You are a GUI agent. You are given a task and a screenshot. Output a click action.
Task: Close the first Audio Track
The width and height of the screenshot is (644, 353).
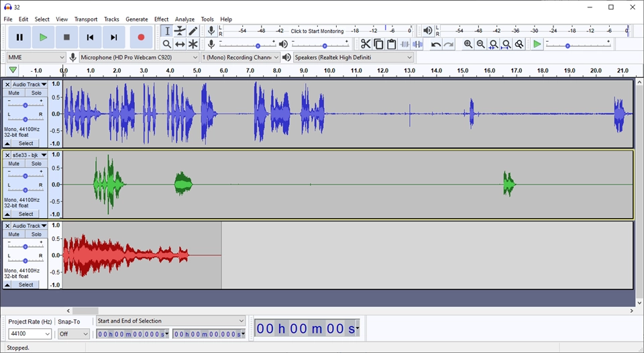(x=7, y=85)
